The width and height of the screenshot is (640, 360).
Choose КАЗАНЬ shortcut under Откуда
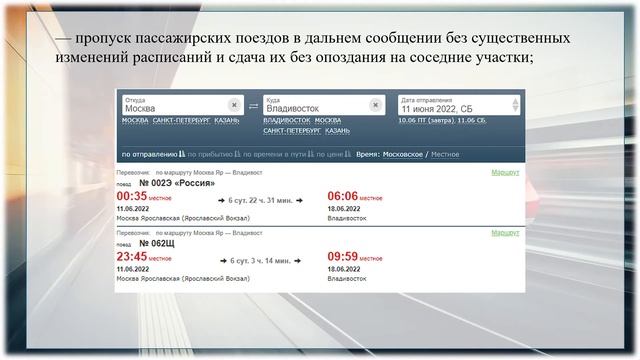click(x=227, y=121)
